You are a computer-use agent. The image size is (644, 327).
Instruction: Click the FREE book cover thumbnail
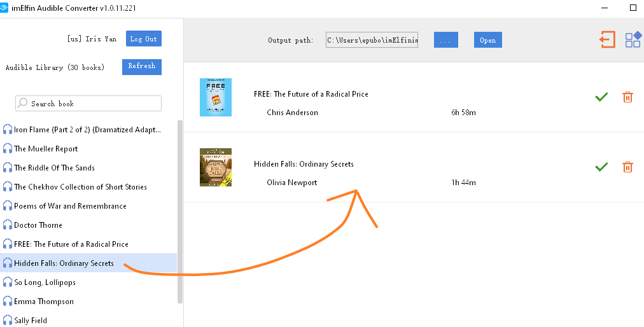click(x=216, y=97)
